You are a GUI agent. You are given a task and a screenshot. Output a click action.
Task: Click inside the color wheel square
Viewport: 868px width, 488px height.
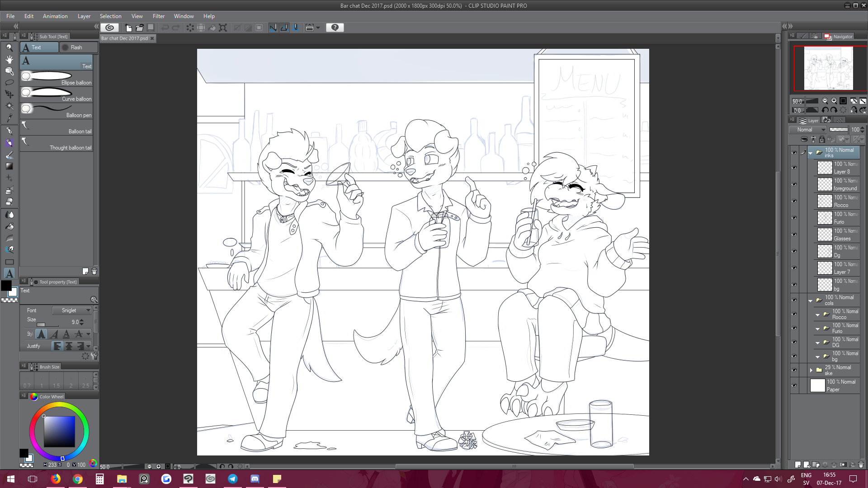[59, 432]
